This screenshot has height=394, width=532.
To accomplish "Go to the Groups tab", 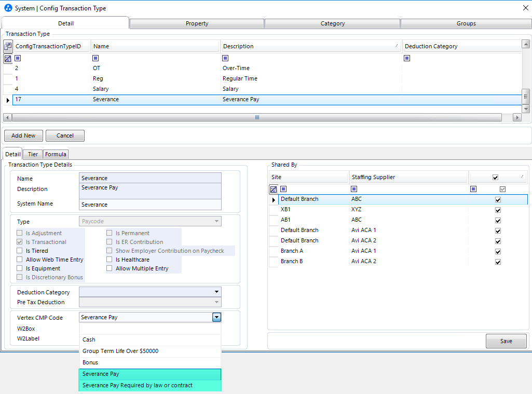I will click(466, 23).
